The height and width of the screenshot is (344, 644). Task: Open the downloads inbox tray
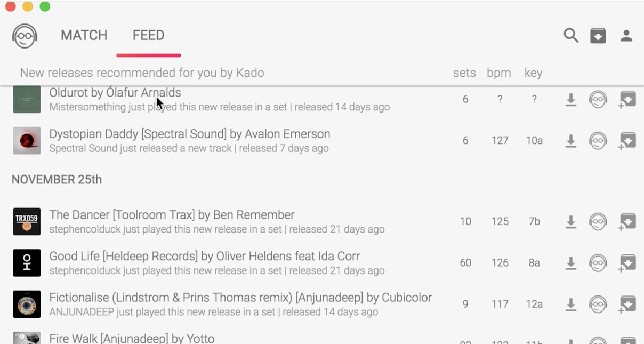(598, 36)
